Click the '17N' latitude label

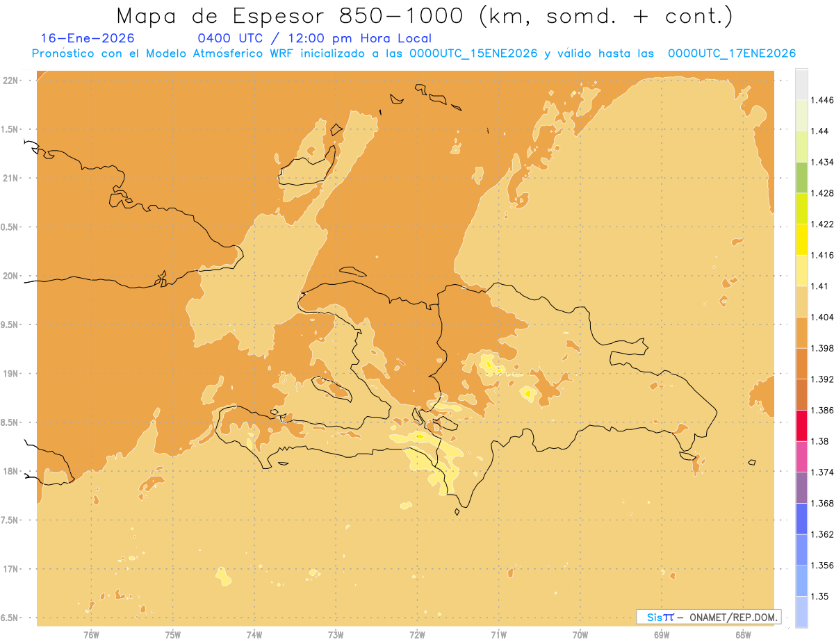(x=12, y=569)
